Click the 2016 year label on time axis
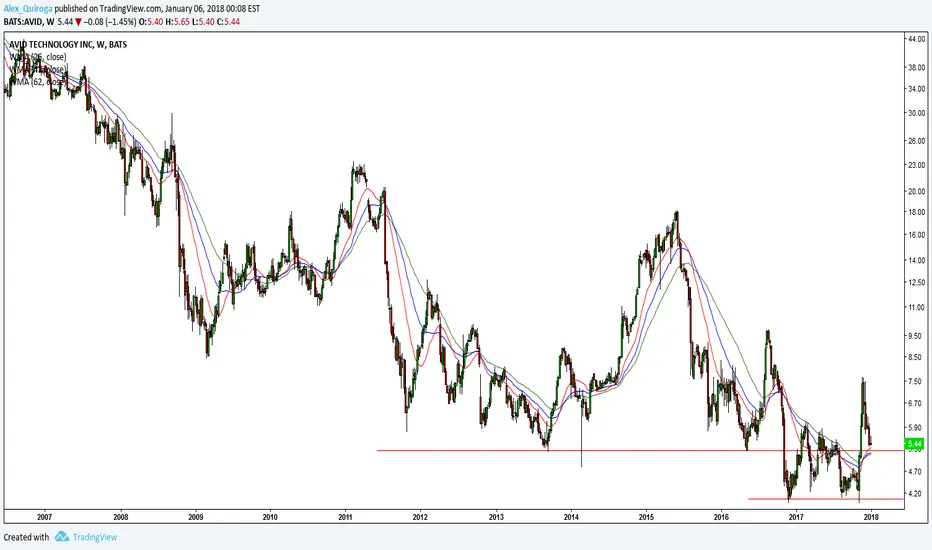This screenshot has height=550, width=932. 721,517
